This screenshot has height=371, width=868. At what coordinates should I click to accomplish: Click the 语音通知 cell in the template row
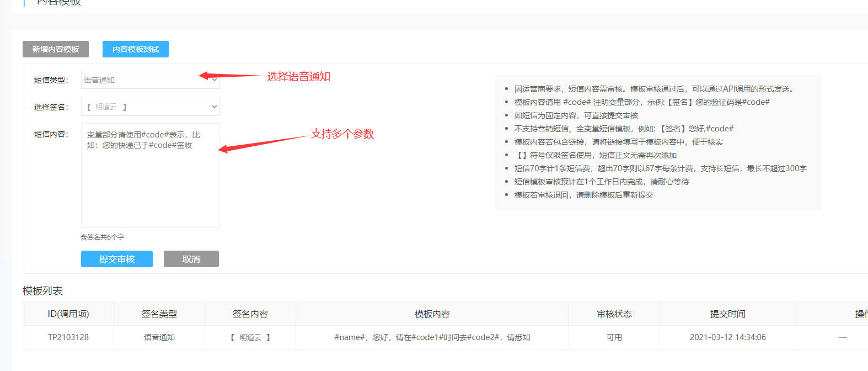(159, 337)
